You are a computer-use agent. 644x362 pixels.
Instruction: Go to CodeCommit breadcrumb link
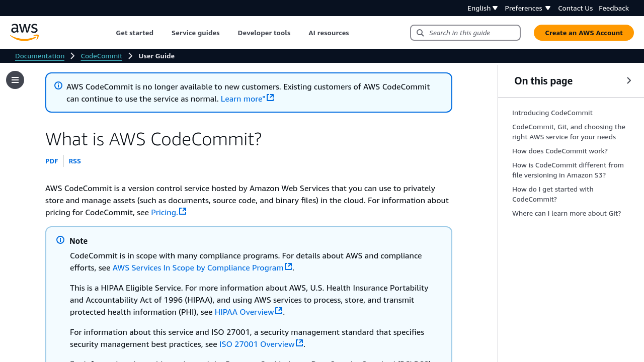point(101,56)
